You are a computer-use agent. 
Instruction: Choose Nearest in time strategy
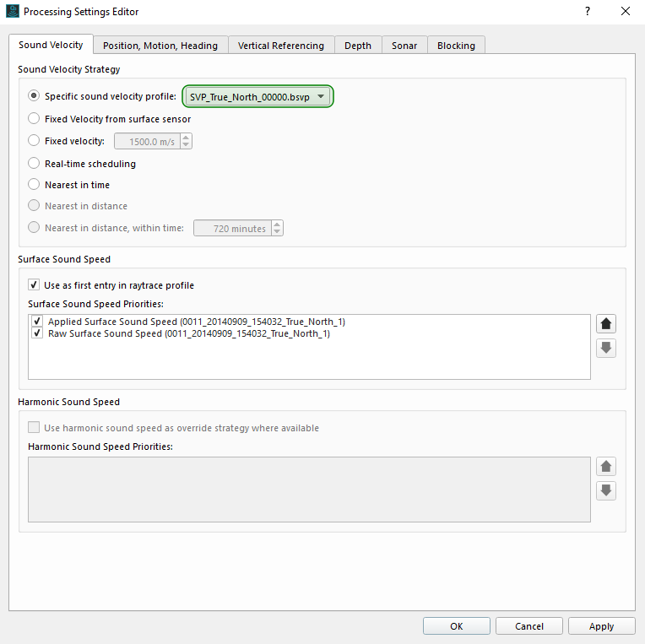pyautogui.click(x=35, y=185)
